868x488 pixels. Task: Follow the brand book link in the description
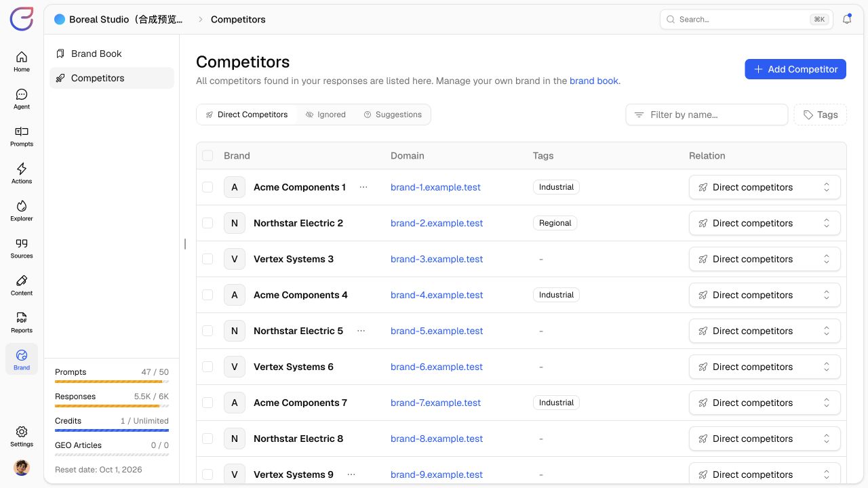click(x=594, y=81)
